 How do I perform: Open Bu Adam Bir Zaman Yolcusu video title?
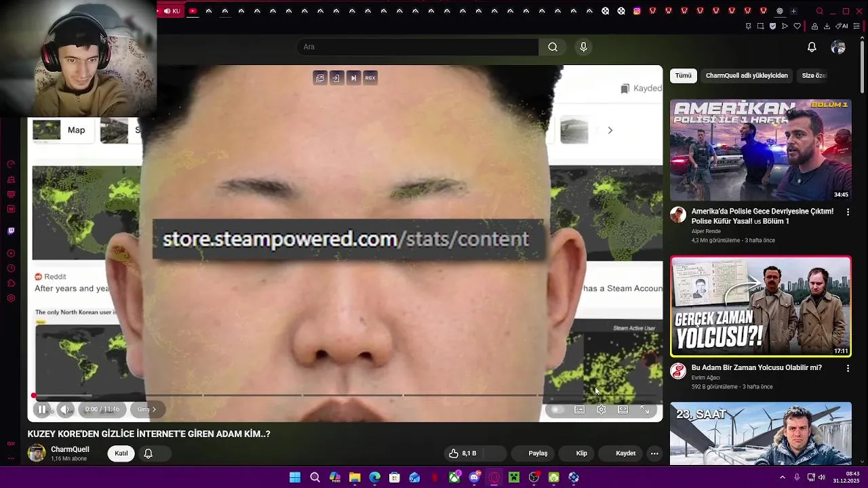tap(756, 368)
